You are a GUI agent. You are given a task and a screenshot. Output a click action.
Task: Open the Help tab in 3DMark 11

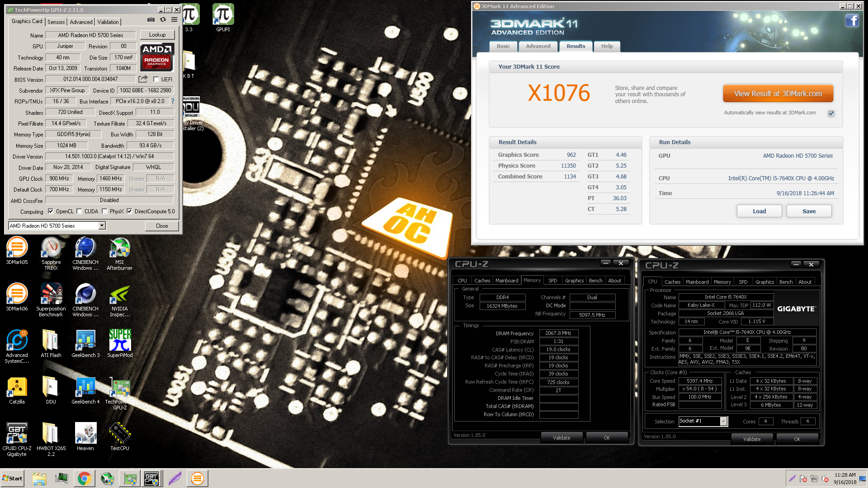click(x=607, y=46)
